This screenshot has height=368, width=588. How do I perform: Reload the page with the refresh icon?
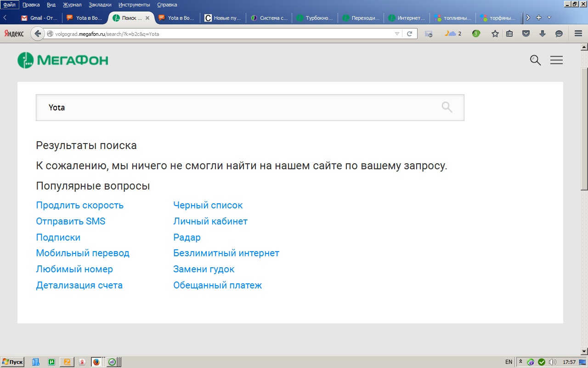[409, 34]
